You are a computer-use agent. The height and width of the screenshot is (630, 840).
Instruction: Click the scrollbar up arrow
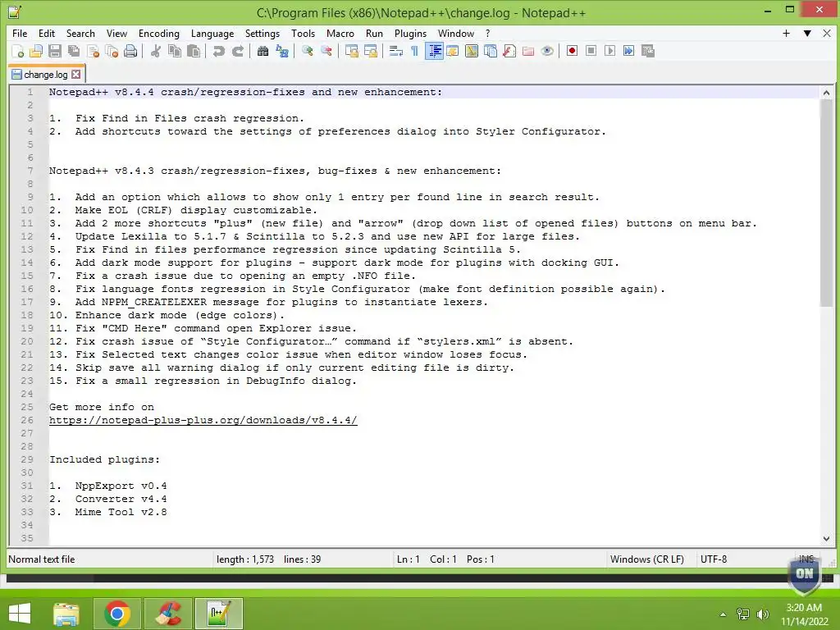pyautogui.click(x=826, y=93)
